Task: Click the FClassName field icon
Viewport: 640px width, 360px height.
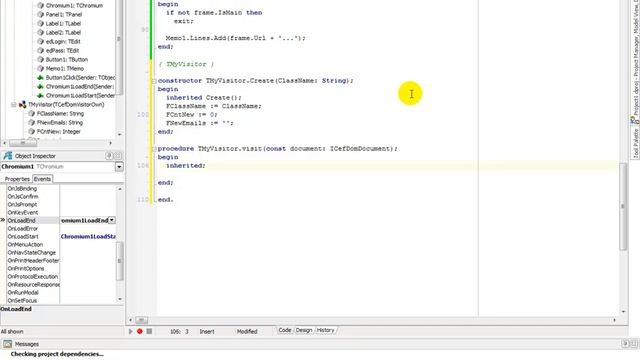Action: click(x=31, y=113)
